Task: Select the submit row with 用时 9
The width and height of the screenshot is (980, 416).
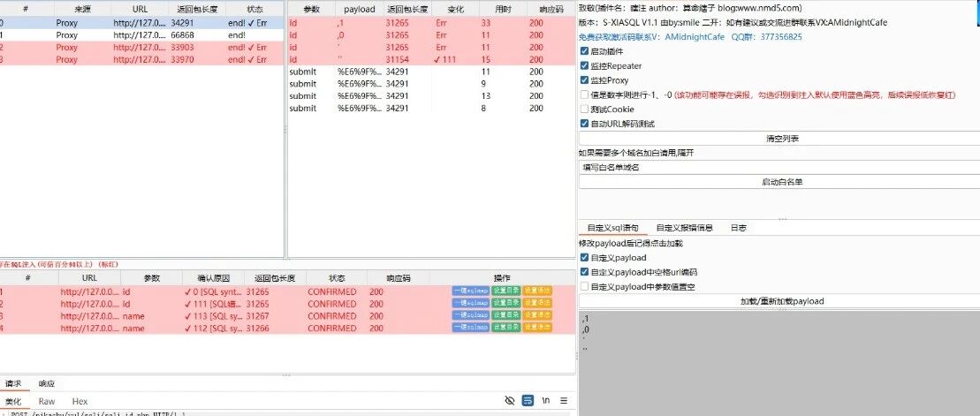Action: pos(430,84)
